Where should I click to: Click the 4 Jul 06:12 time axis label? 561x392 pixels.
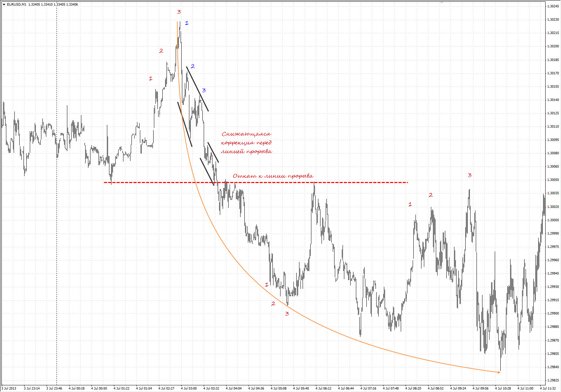point(323,388)
